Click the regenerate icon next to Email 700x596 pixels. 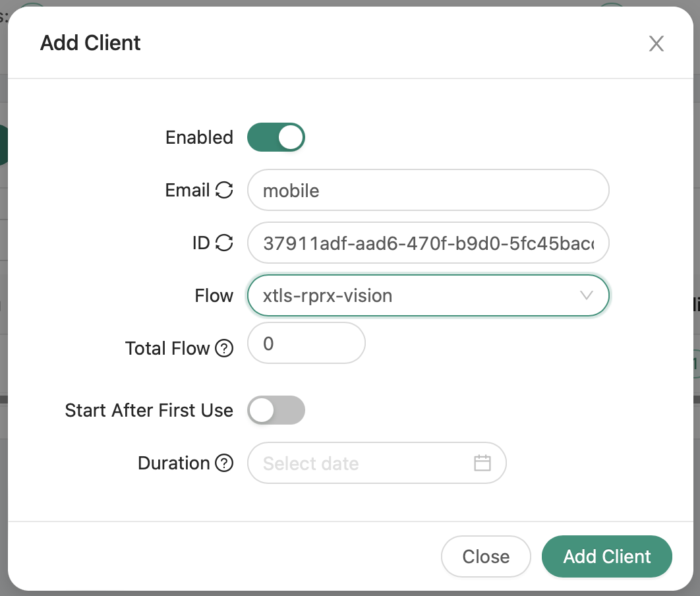click(x=224, y=191)
